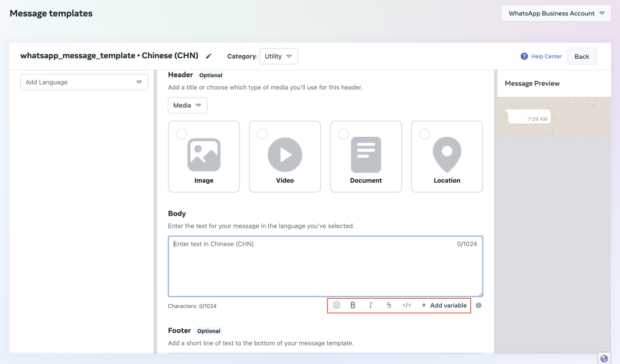Click the globe icon at bottom right
This screenshot has height=364, width=620.
coord(604,358)
